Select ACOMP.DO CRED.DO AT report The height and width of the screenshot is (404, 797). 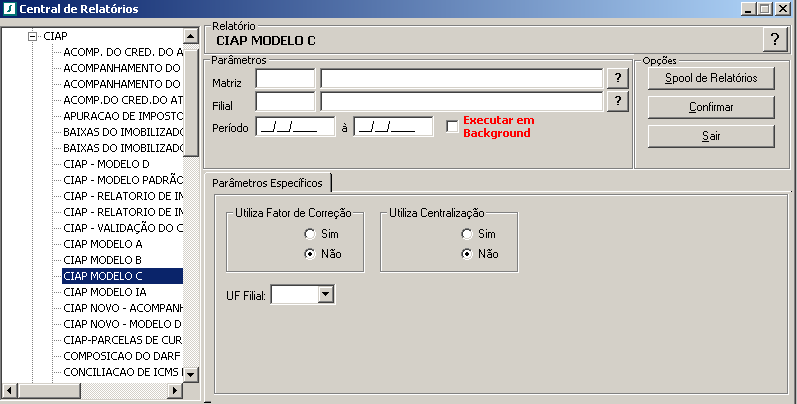122,100
